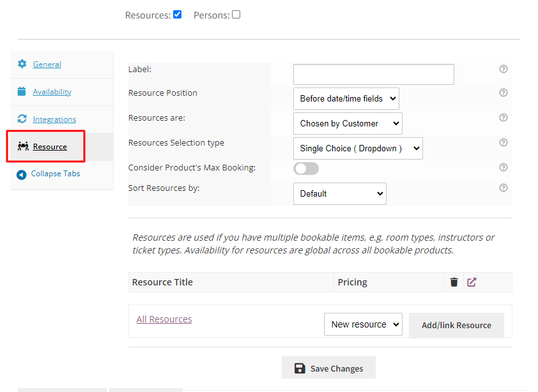This screenshot has height=392, width=538.
Task: Select the Resource tab
Action: click(x=50, y=146)
